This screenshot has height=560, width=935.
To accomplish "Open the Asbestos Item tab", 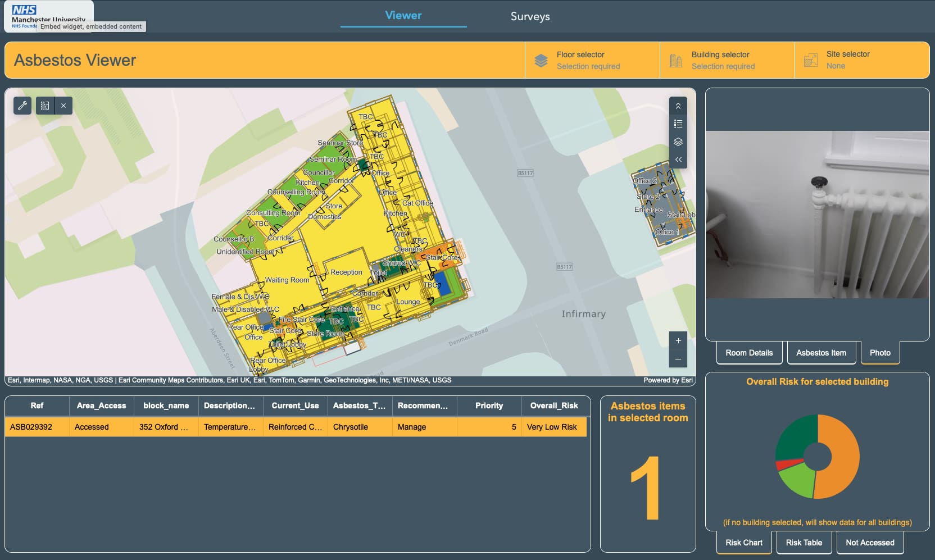I will [x=821, y=353].
